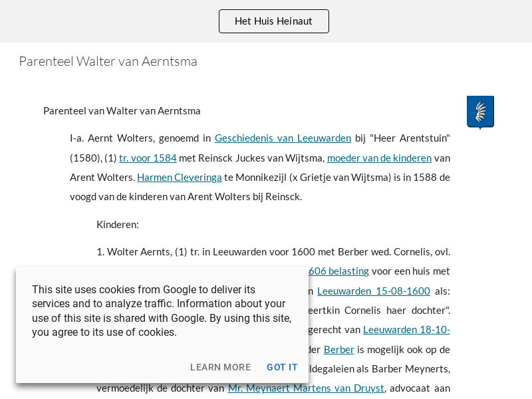Image resolution: width=532 pixels, height=399 pixels.
Task: Open the "Het Huis Heinaut" page button
Action: [273, 21]
